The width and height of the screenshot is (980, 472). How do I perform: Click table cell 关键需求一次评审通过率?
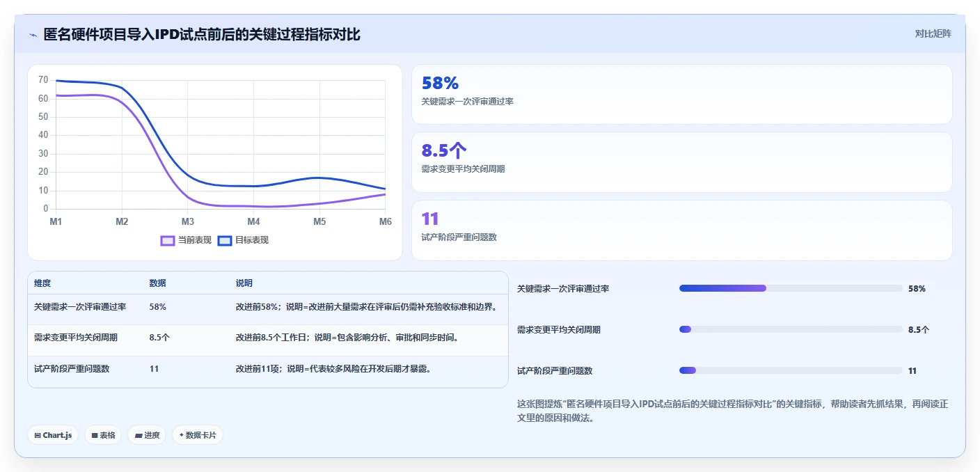pyautogui.click(x=80, y=306)
